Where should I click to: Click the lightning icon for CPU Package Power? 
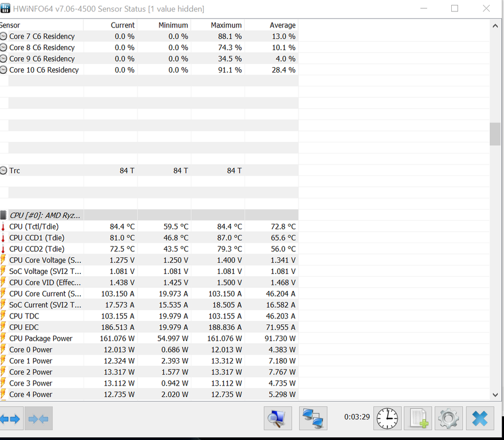tap(3, 338)
